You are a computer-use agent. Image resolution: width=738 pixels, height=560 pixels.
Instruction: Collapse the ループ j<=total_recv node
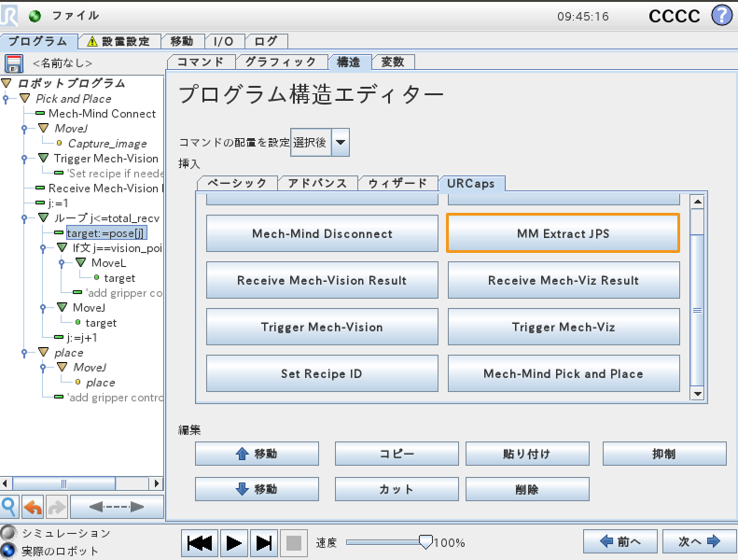pos(44,217)
